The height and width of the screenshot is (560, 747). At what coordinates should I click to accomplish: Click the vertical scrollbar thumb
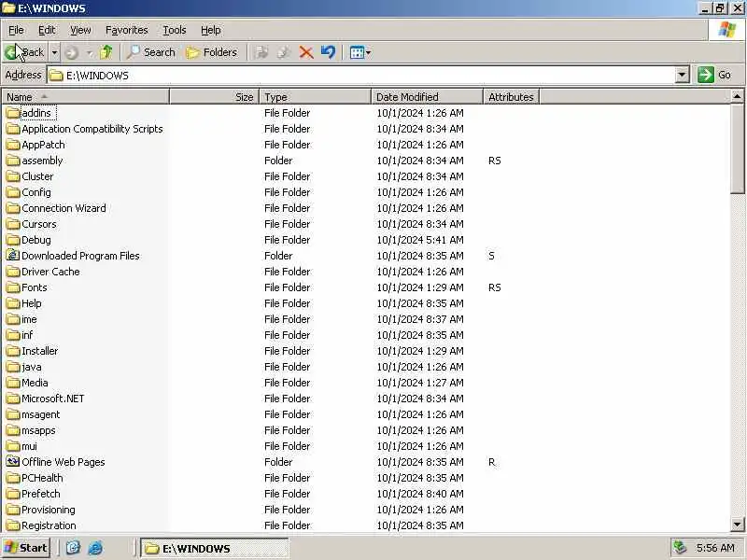coord(737,148)
